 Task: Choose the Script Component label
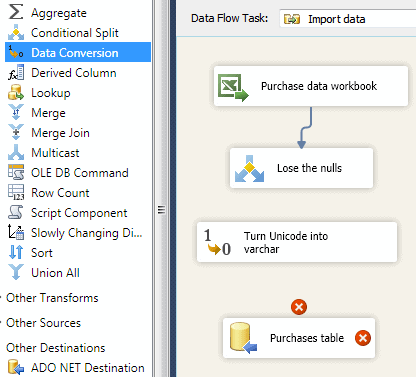(x=79, y=213)
